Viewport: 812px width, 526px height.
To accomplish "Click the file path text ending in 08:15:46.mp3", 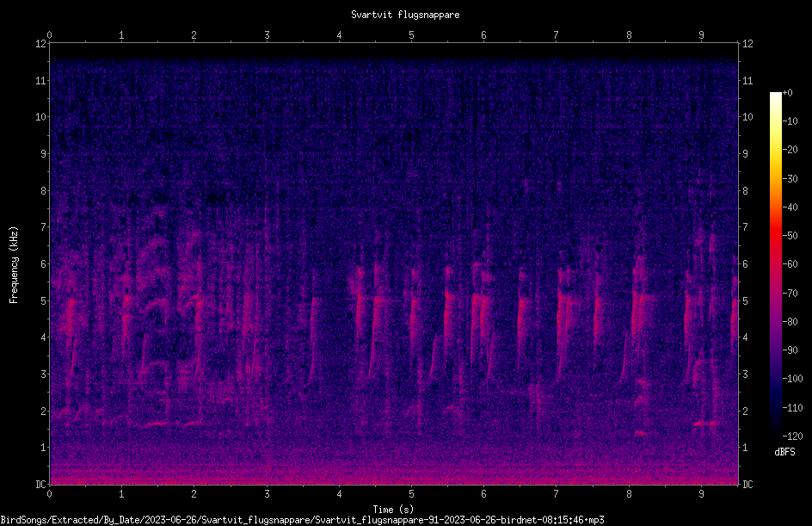I will coord(303,520).
